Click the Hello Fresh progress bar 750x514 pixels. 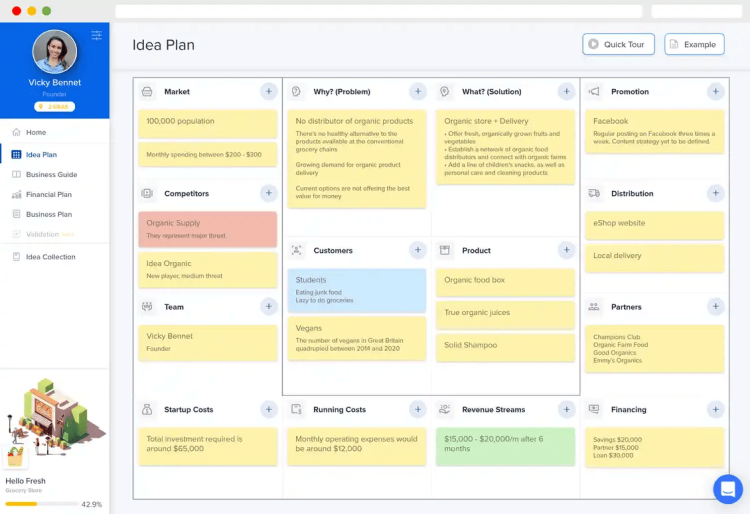[42, 504]
